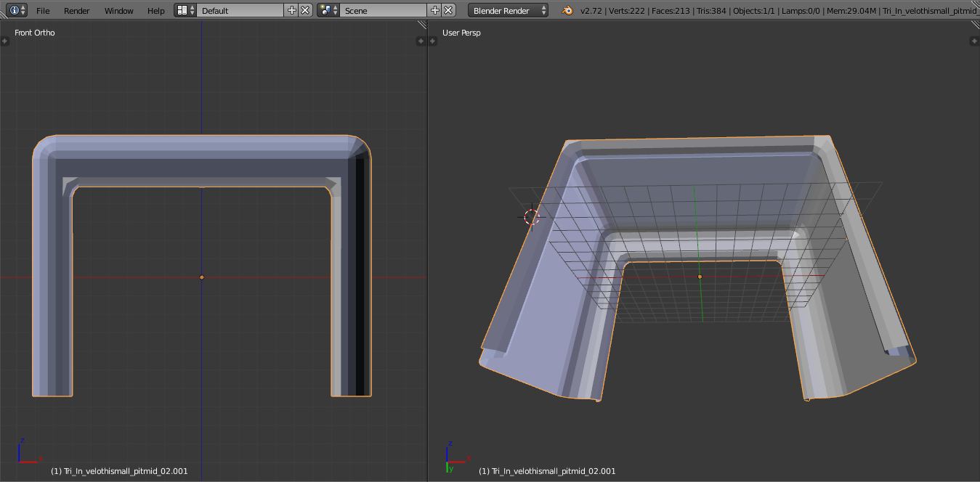980x482 pixels.
Task: Expand tool shelf in User Persp view
Action: pyautogui.click(x=433, y=41)
